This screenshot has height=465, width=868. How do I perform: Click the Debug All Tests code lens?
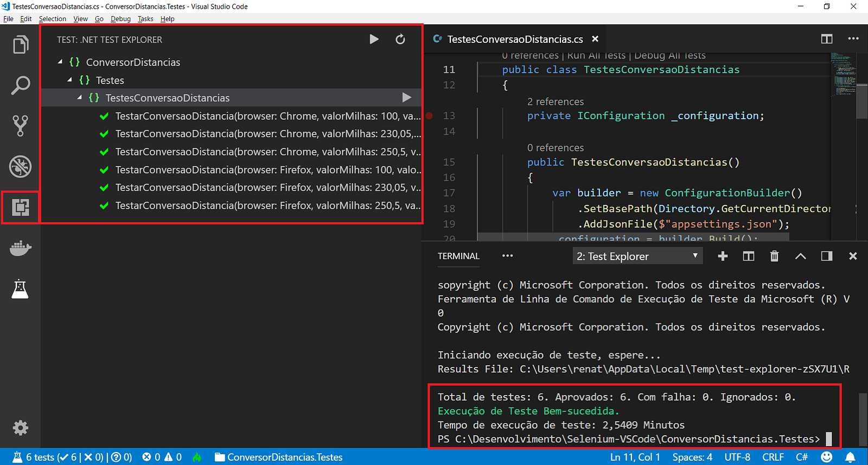tap(670, 55)
